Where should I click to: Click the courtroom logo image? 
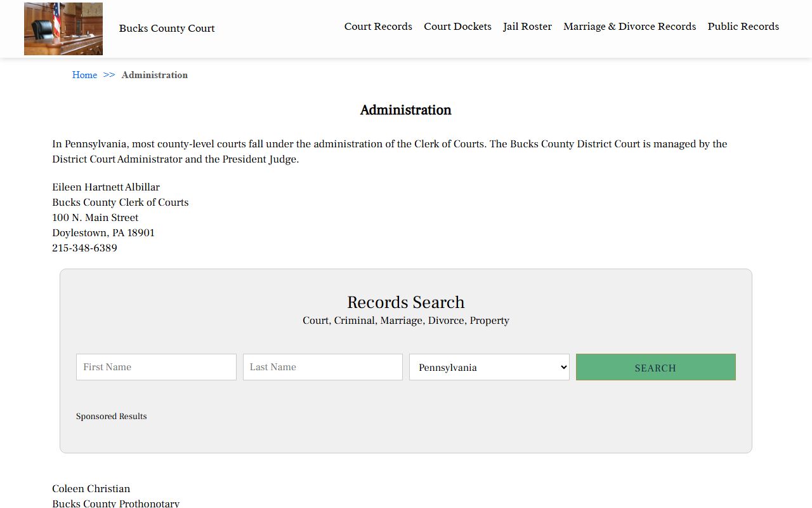coord(63,29)
